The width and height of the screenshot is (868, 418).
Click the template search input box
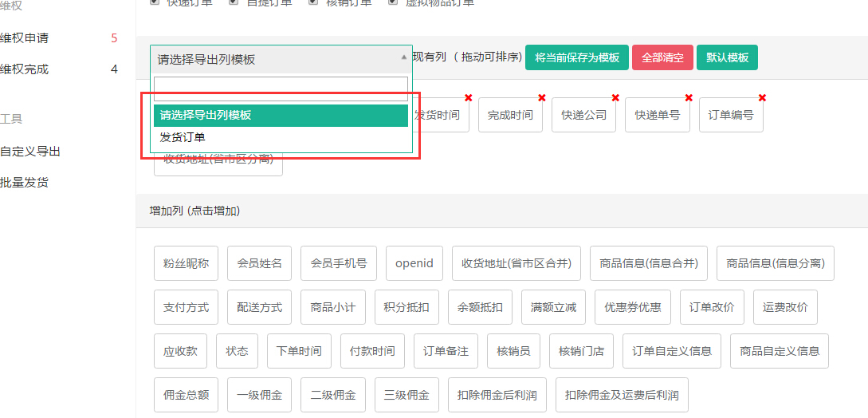click(281, 88)
